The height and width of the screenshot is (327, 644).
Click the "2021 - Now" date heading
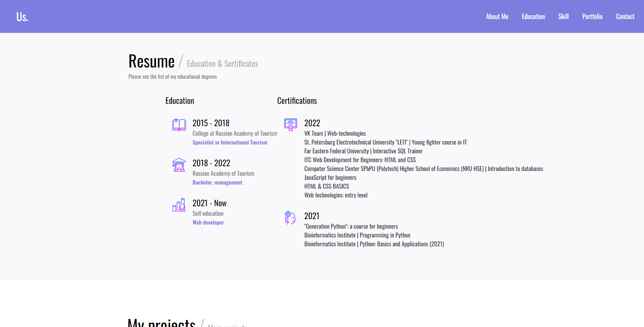209,203
